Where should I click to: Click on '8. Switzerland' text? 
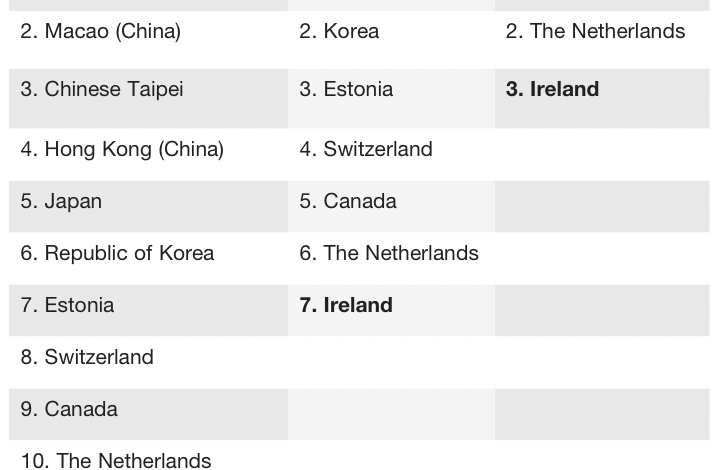[x=87, y=358]
